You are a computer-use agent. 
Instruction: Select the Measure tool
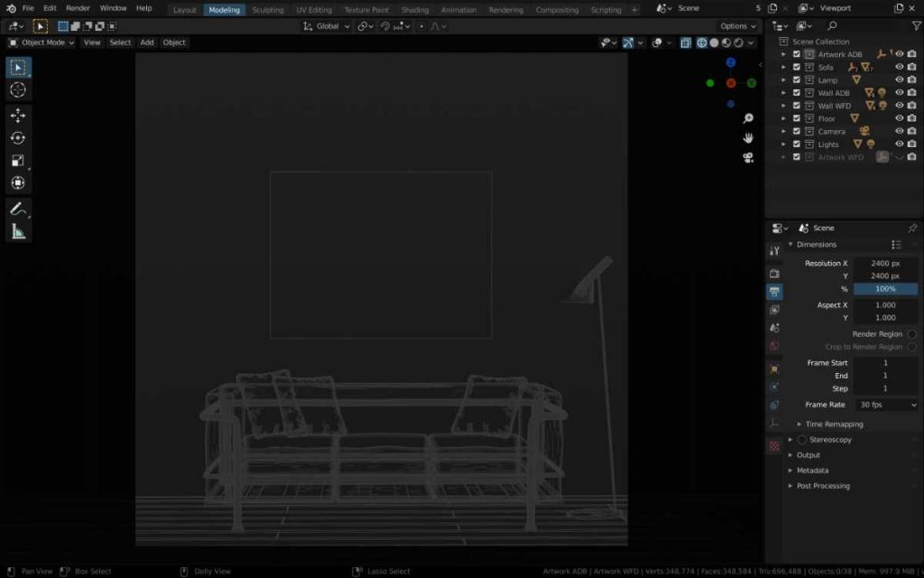click(18, 232)
